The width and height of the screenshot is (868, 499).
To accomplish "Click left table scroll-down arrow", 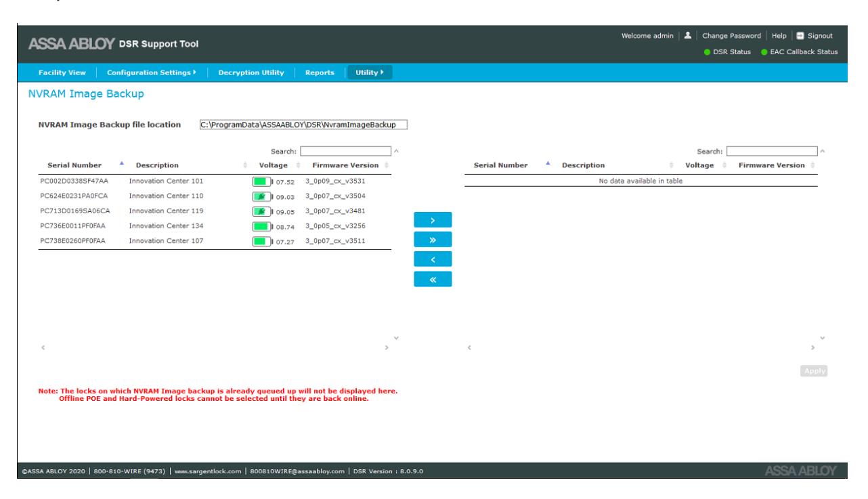I will pyautogui.click(x=397, y=338).
